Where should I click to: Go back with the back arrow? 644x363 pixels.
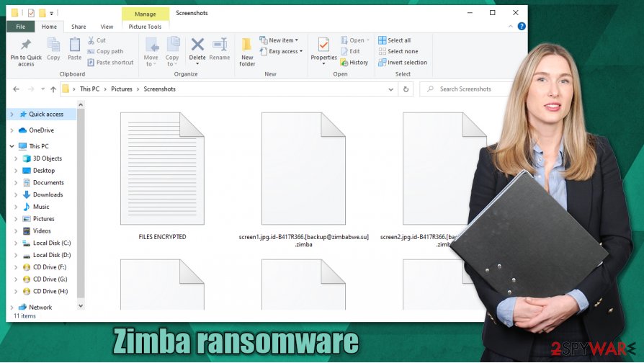point(16,89)
